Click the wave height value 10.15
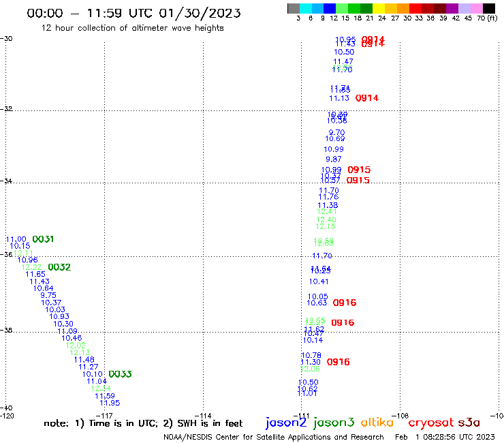This screenshot has width=504, height=443. tap(20, 246)
